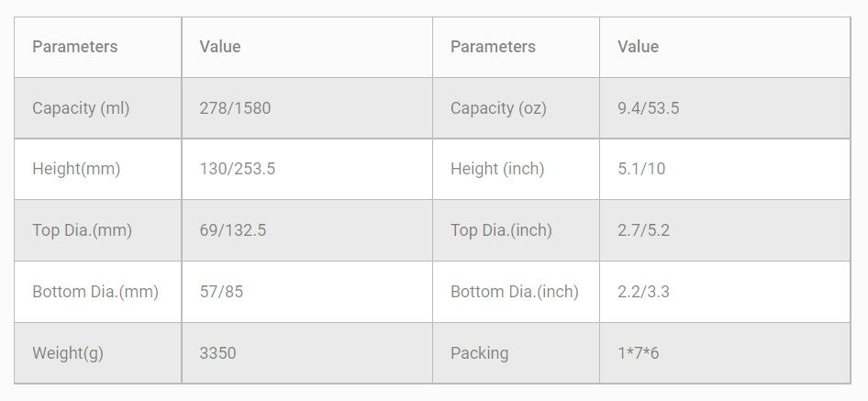
Task: Click the Capacity (oz) label
Action: (x=498, y=108)
